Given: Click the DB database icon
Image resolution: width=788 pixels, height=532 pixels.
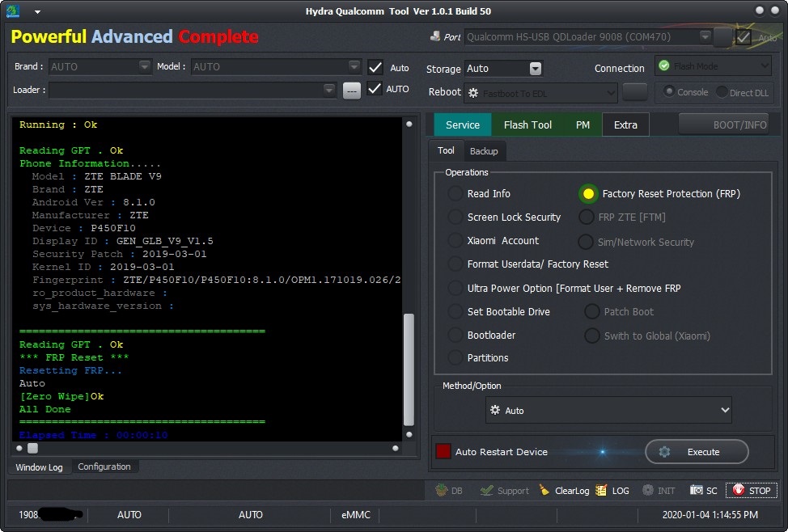Looking at the screenshot, I should pyautogui.click(x=441, y=490).
